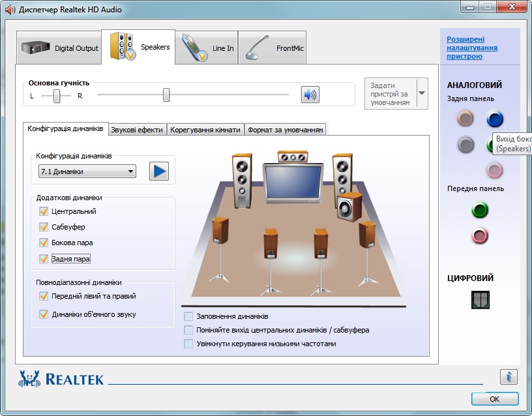The width and height of the screenshot is (532, 416).
Task: Click the blue rear panel audio jack
Action: [494, 119]
